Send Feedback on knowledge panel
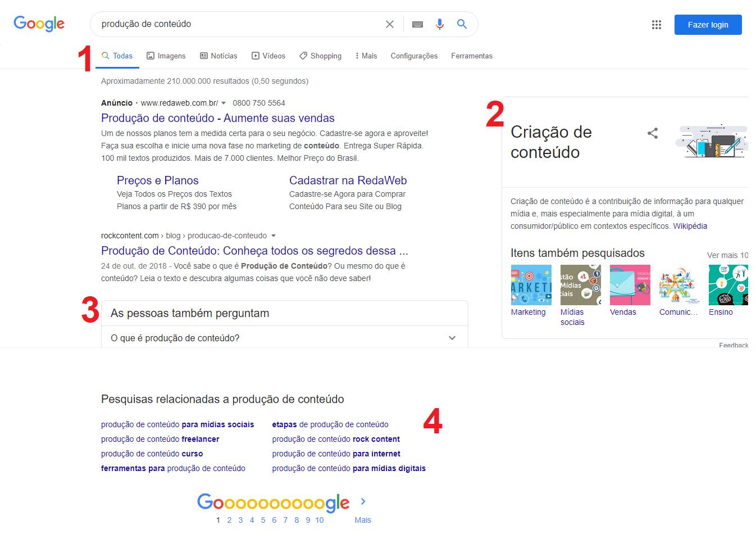The height and width of the screenshot is (543, 756). pos(734,345)
